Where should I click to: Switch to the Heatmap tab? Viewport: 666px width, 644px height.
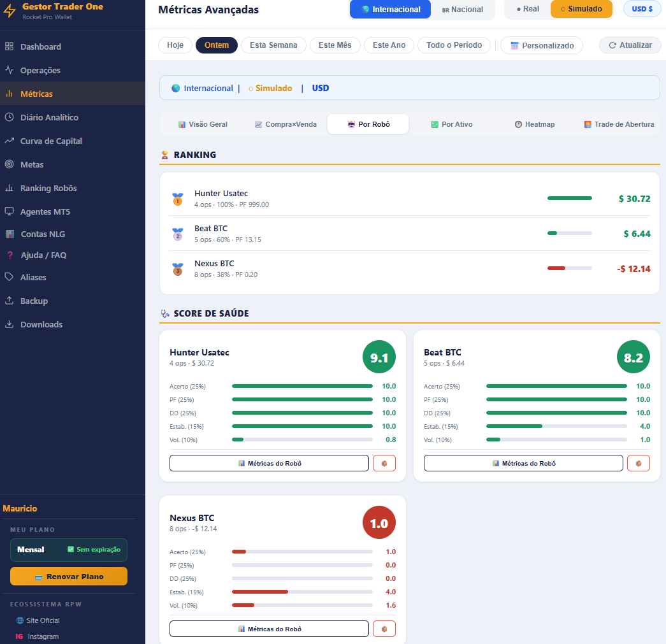tap(534, 124)
